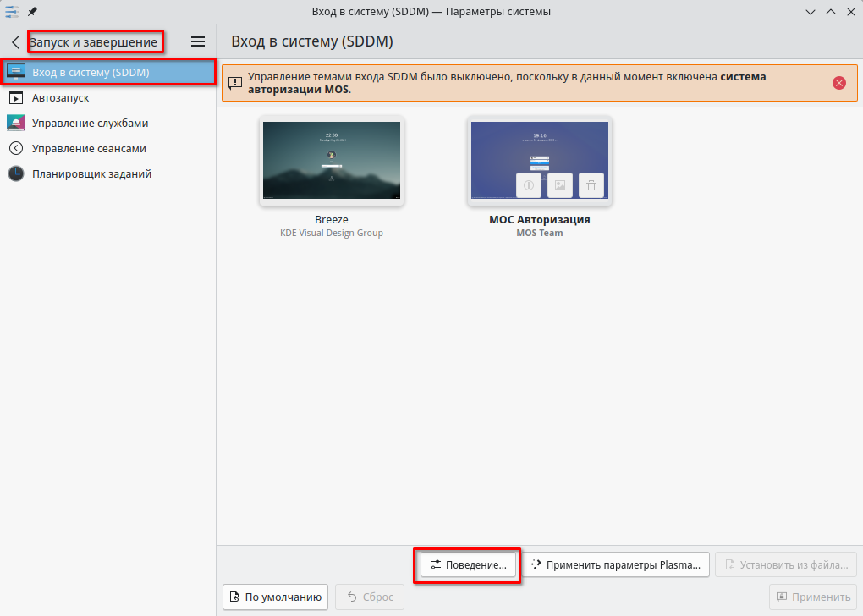Viewport: 863px width, 616px height.
Task: Click the info icon on МОС Авторизация theme
Action: coord(529,185)
